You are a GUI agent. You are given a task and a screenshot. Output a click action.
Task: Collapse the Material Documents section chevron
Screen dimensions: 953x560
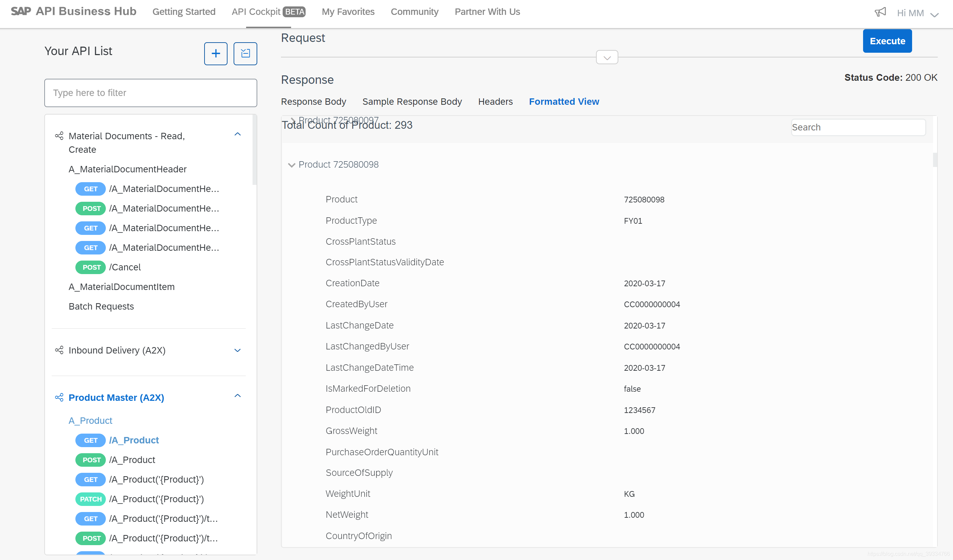pyautogui.click(x=238, y=134)
